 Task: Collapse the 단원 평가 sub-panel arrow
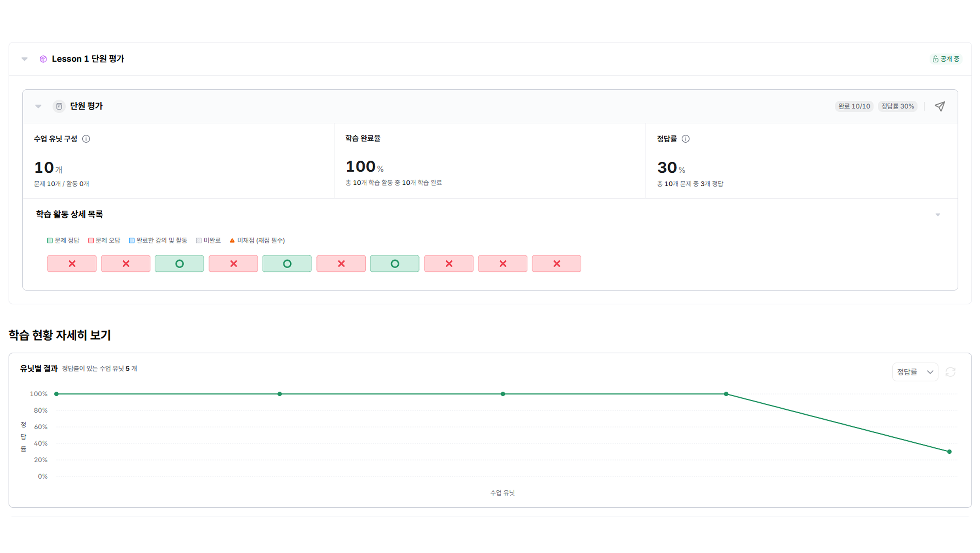tap(38, 106)
